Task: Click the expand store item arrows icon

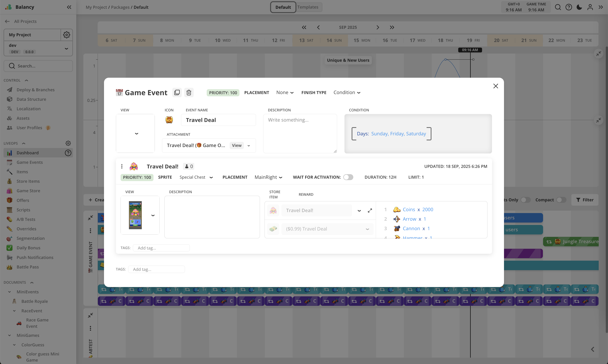Action: (x=370, y=210)
